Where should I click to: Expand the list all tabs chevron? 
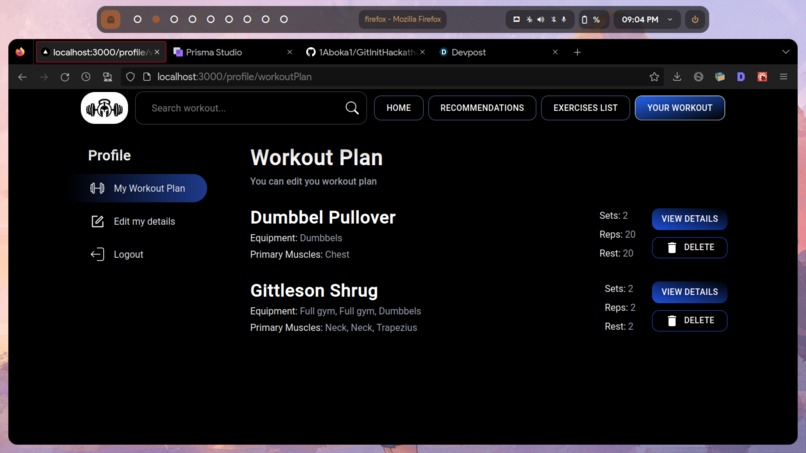pyautogui.click(x=785, y=52)
